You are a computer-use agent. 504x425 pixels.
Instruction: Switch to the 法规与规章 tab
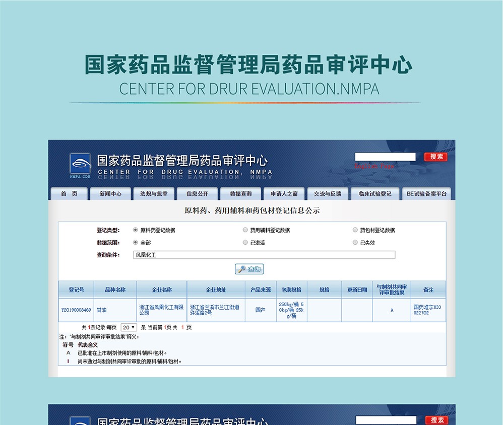pos(154,194)
